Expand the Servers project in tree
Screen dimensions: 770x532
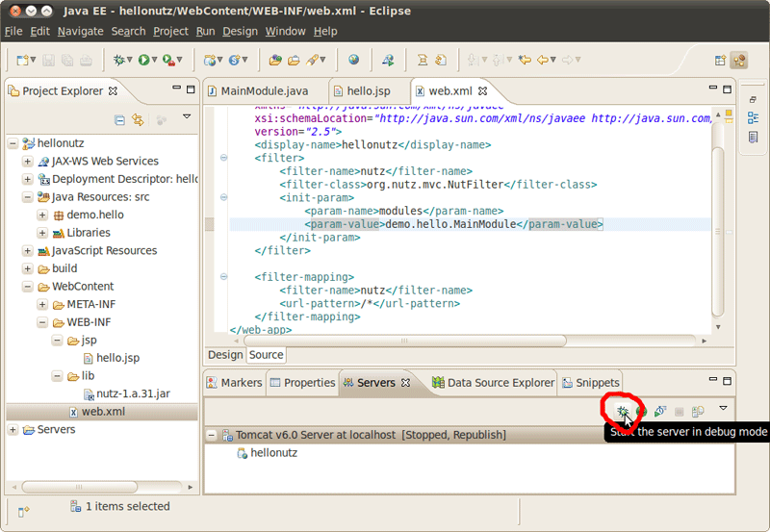(13, 430)
